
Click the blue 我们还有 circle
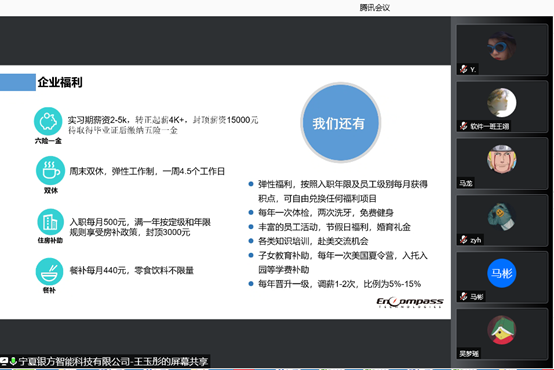341,123
